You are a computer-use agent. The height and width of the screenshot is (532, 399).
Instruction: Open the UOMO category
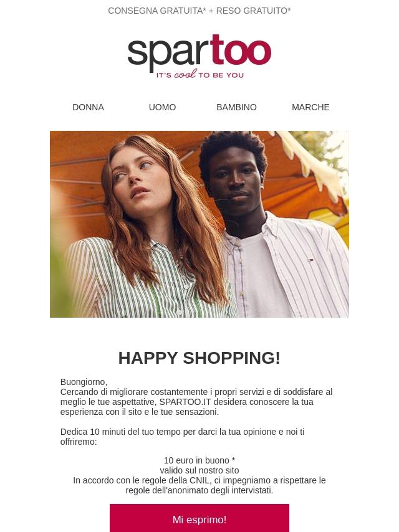[162, 107]
